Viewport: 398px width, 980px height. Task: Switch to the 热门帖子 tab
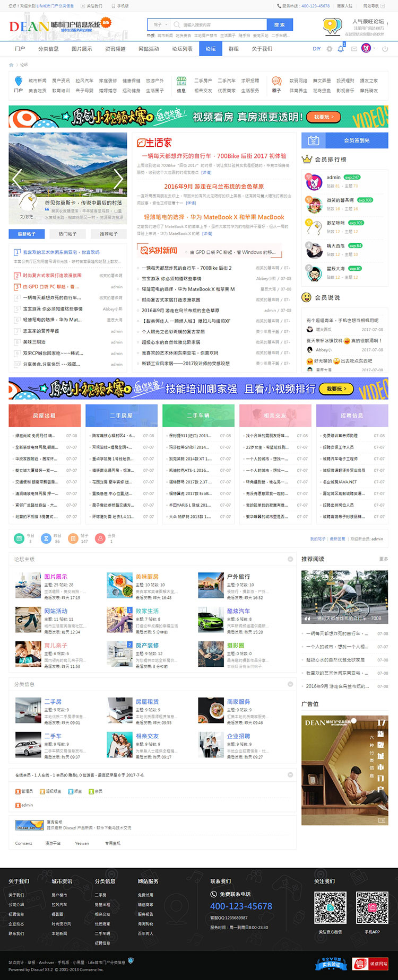click(x=68, y=234)
